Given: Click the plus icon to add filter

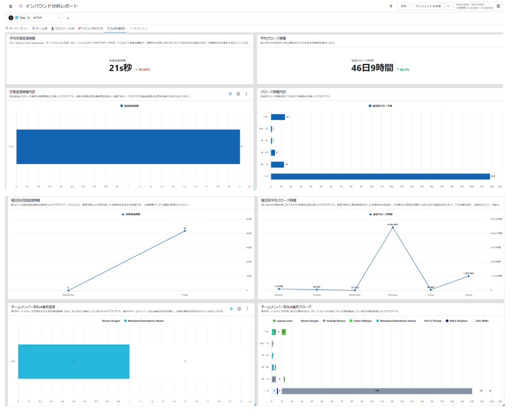Looking at the screenshot, I should [x=68, y=18].
